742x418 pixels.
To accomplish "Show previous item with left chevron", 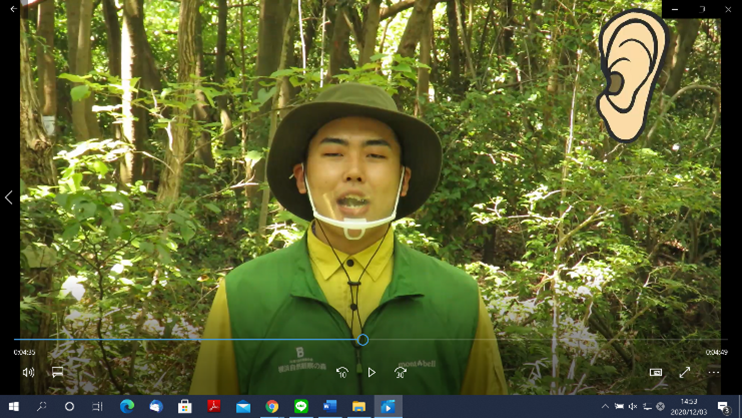I will point(9,198).
